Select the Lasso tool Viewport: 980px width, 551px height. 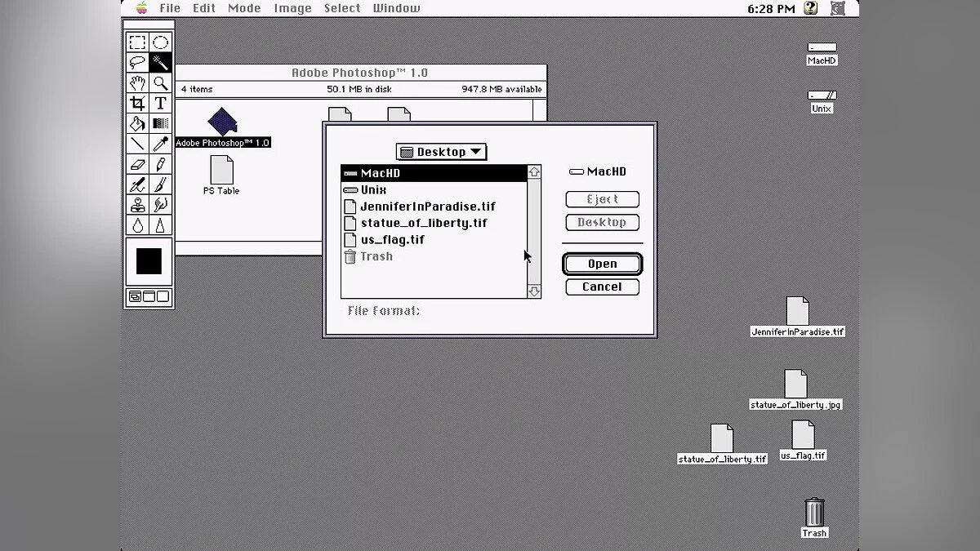click(x=137, y=63)
